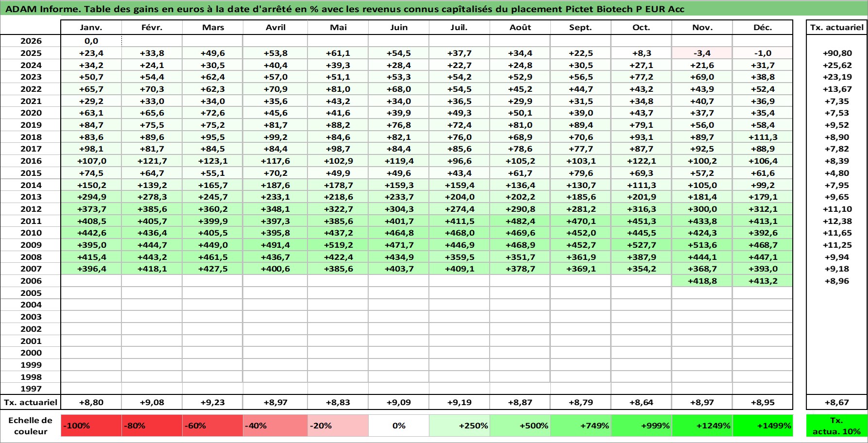
Task: Select the +89,4 cell in September 2019
Action: (x=580, y=125)
